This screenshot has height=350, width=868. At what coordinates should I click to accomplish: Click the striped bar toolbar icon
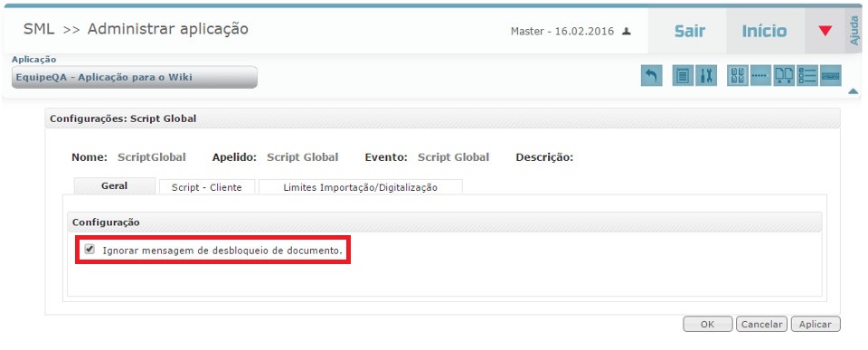830,76
